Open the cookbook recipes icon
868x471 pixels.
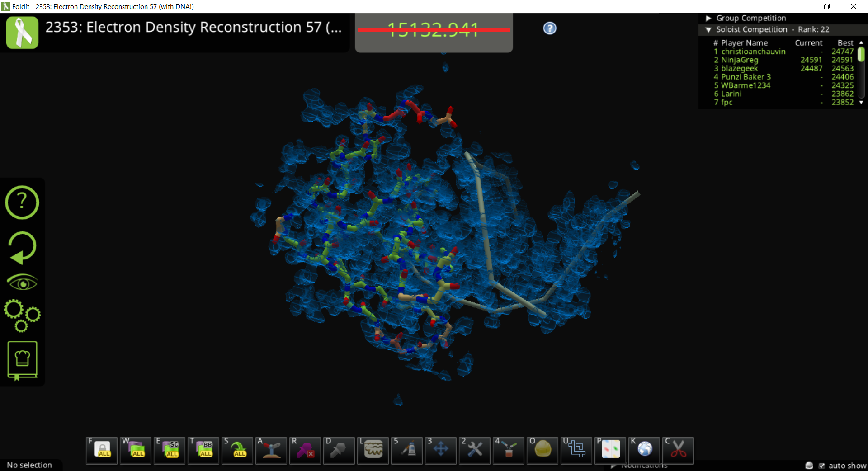click(22, 360)
